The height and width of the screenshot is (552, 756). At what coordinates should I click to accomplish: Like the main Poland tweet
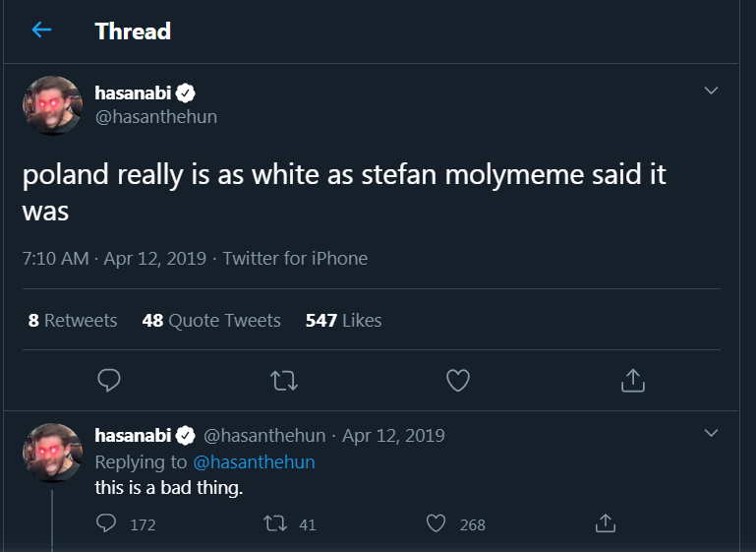click(457, 380)
